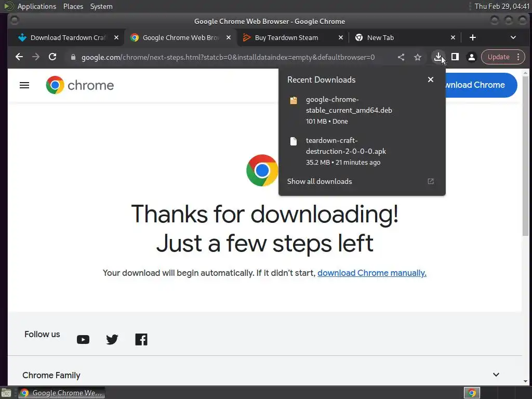Open the System menu
532x399 pixels.
(101, 6)
